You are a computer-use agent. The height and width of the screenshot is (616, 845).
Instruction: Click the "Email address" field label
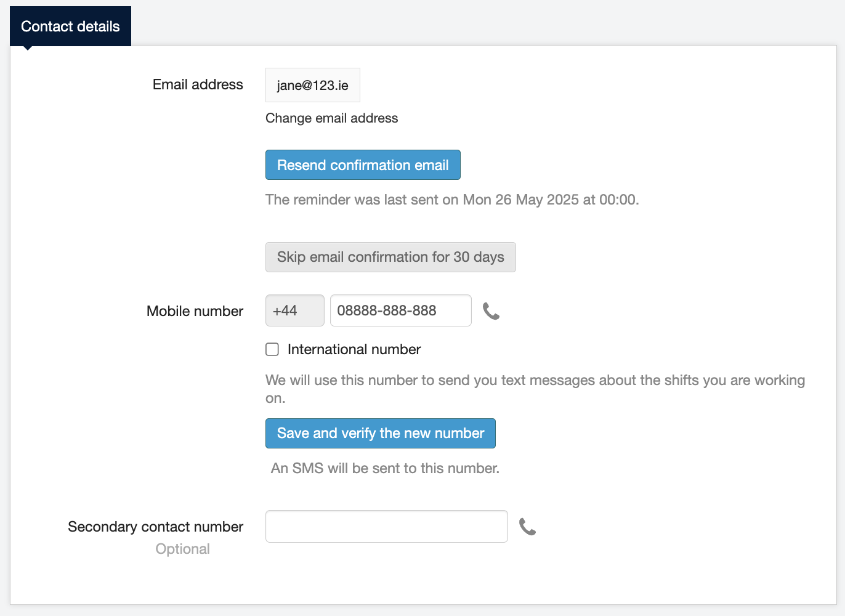coord(198,84)
